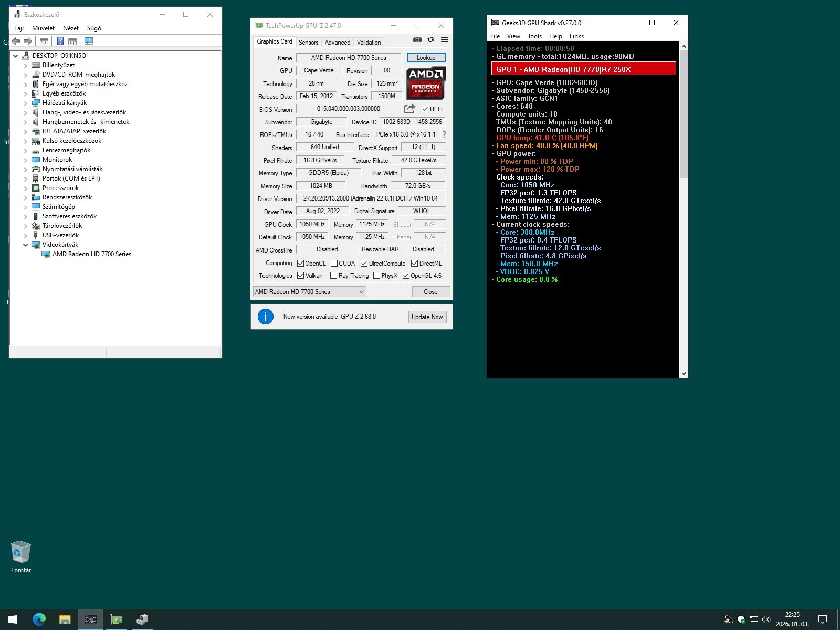This screenshot has height=630, width=840.
Task: Switch to the Advanced tab
Action: pyautogui.click(x=338, y=43)
